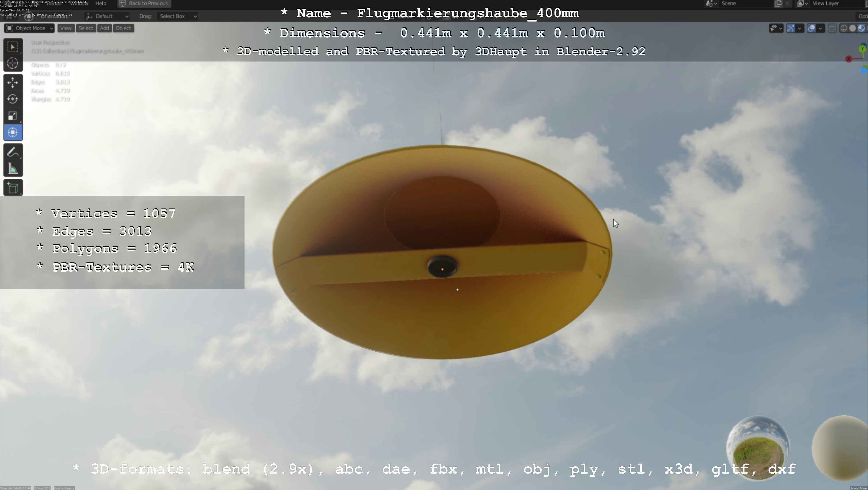Select the Select Box tool

13,47
